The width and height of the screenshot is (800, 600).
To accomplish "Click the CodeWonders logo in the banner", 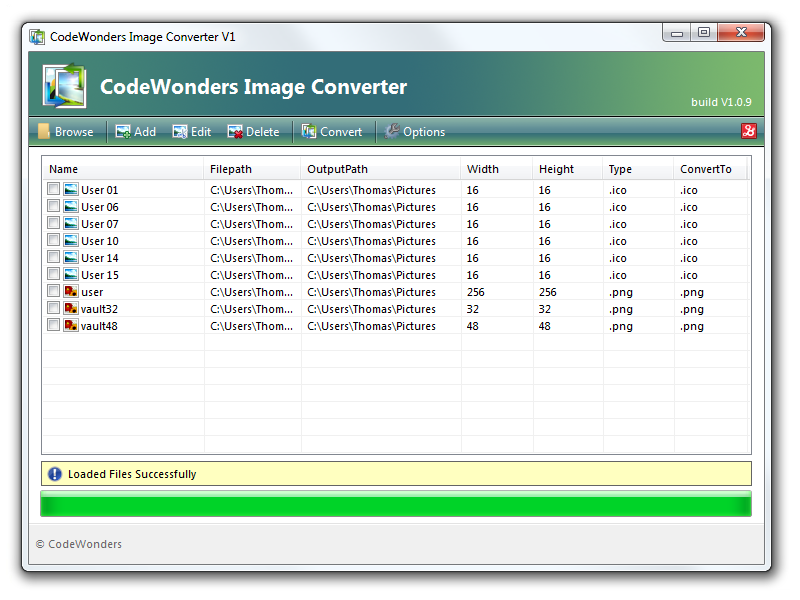I will [x=64, y=86].
